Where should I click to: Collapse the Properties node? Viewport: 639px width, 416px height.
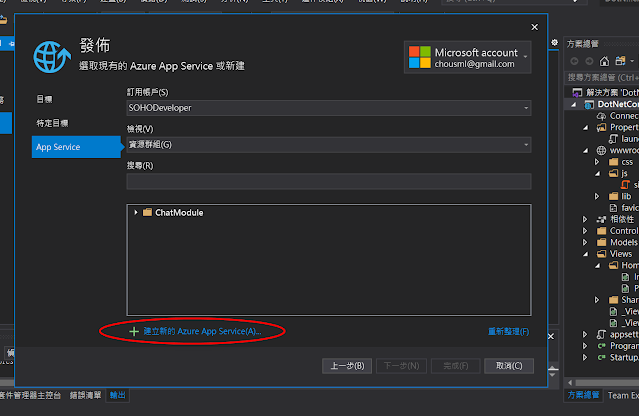(586, 128)
